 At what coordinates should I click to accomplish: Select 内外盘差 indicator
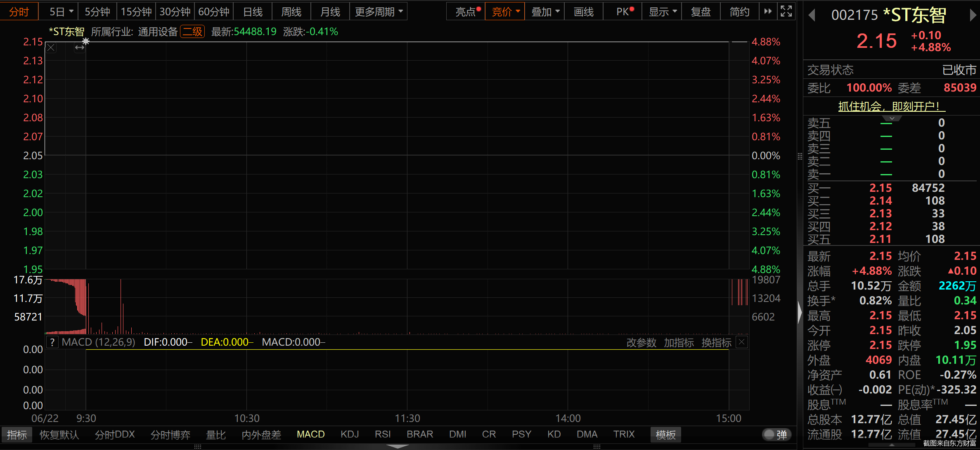pos(261,435)
